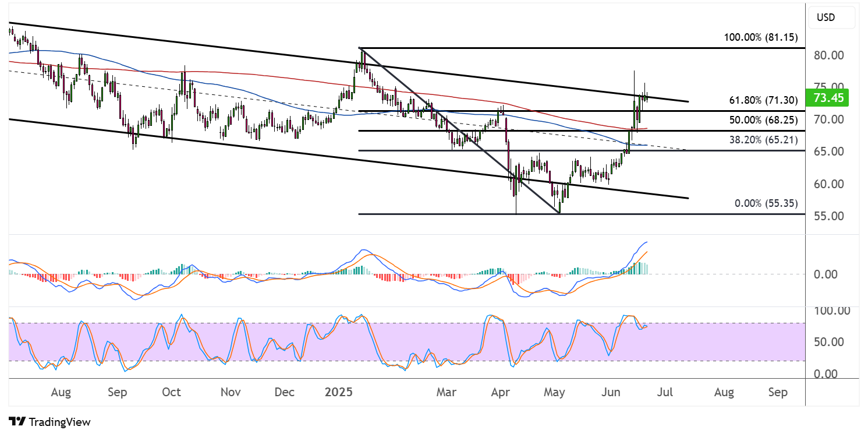Click the Apr label on time axis
This screenshot has height=437, width=868.
[x=501, y=393]
